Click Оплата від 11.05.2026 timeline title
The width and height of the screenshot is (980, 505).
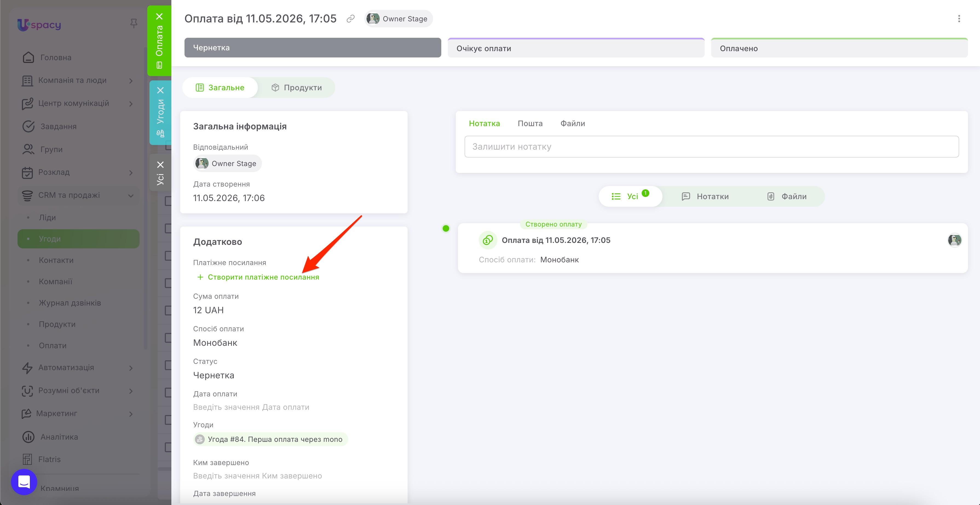coord(556,240)
